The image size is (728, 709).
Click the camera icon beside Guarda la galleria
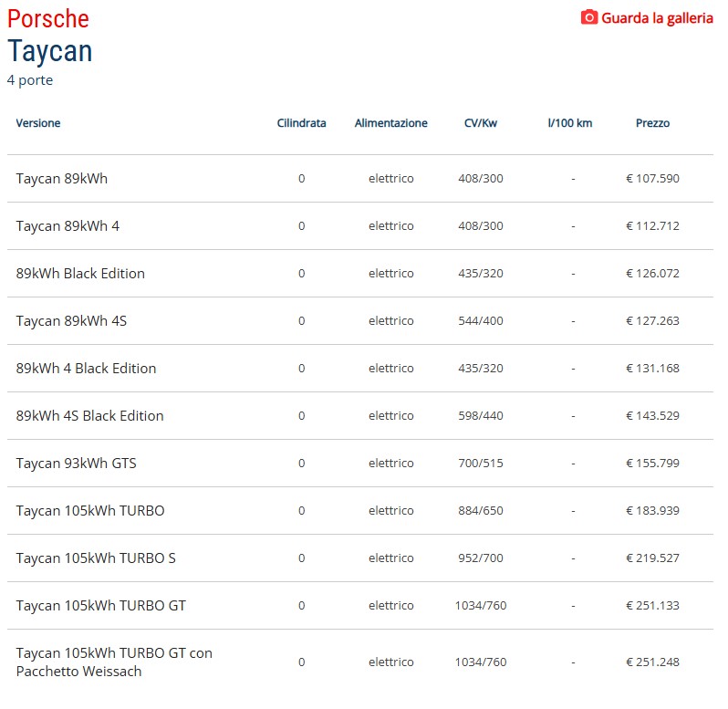pyautogui.click(x=589, y=17)
